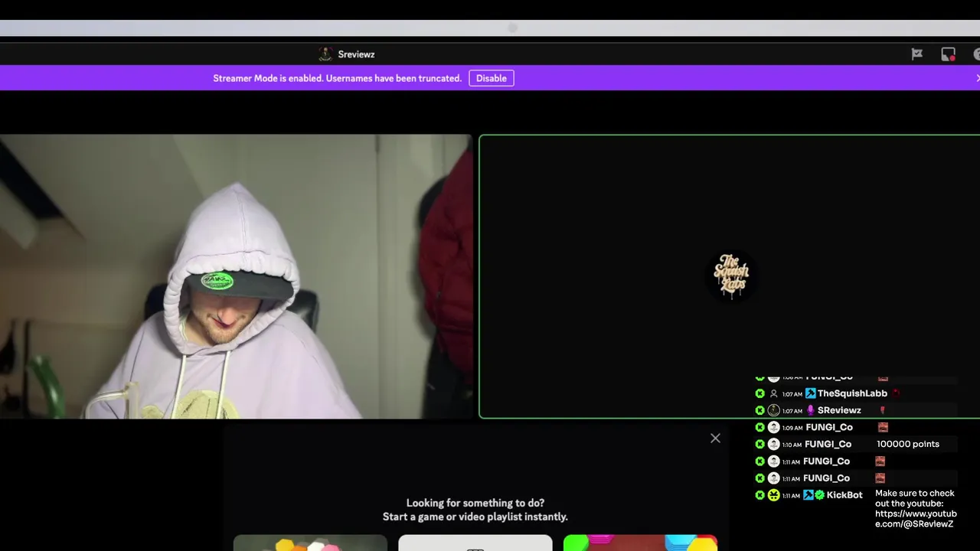
Task: Click KickBot's green avatar in chat
Action: tap(774, 495)
